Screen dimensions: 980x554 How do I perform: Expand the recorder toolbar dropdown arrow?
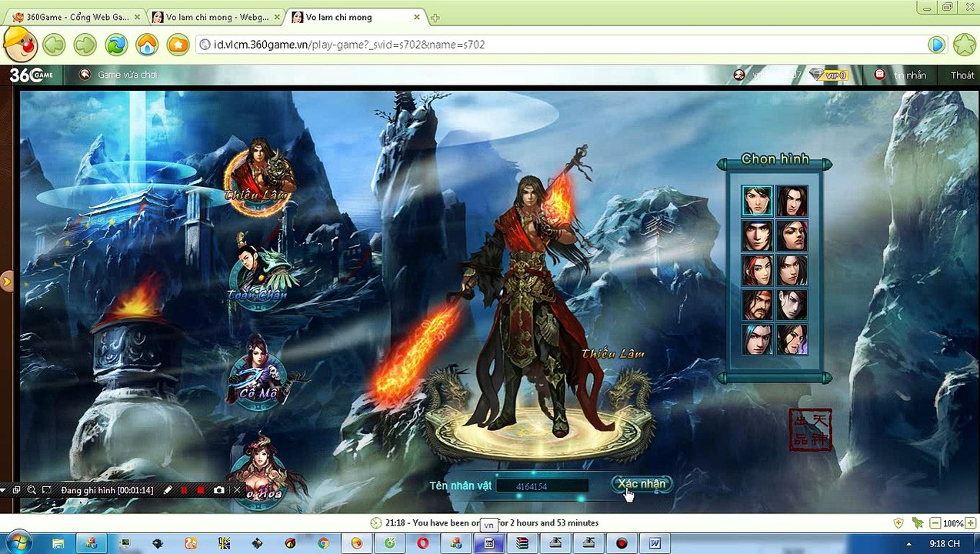4,490
